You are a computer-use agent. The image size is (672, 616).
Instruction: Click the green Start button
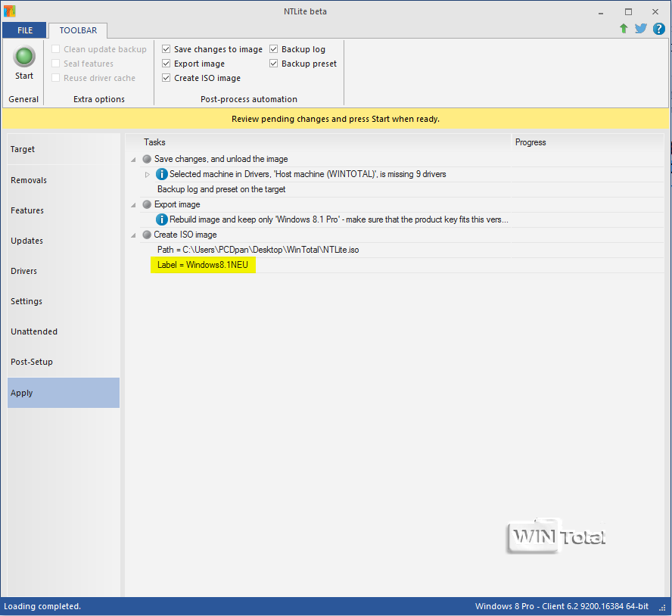[x=24, y=63]
